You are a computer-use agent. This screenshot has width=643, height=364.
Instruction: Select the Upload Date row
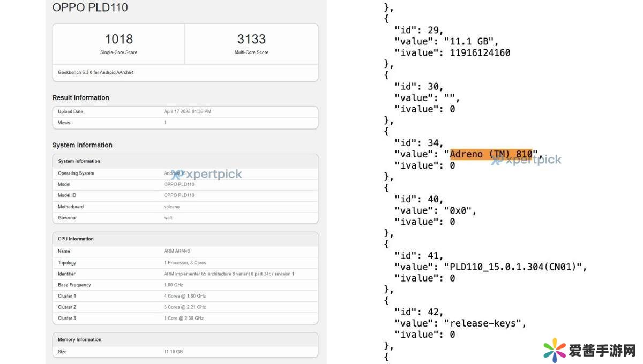click(x=185, y=111)
